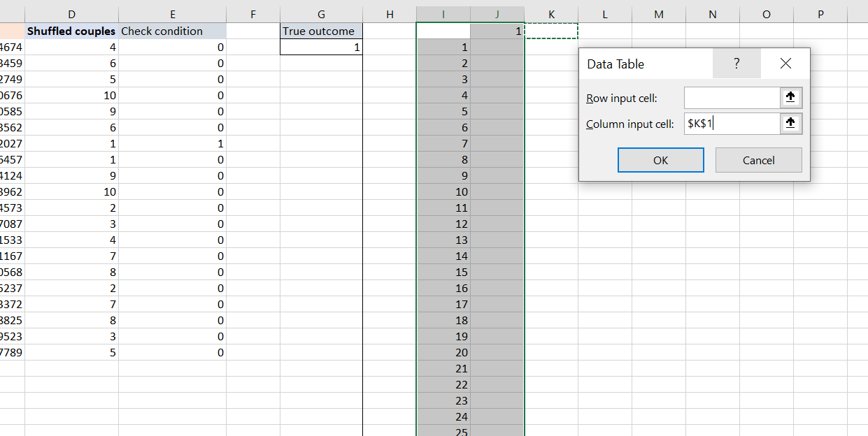The image size is (868, 436).
Task: Select column header D
Action: pyautogui.click(x=72, y=13)
